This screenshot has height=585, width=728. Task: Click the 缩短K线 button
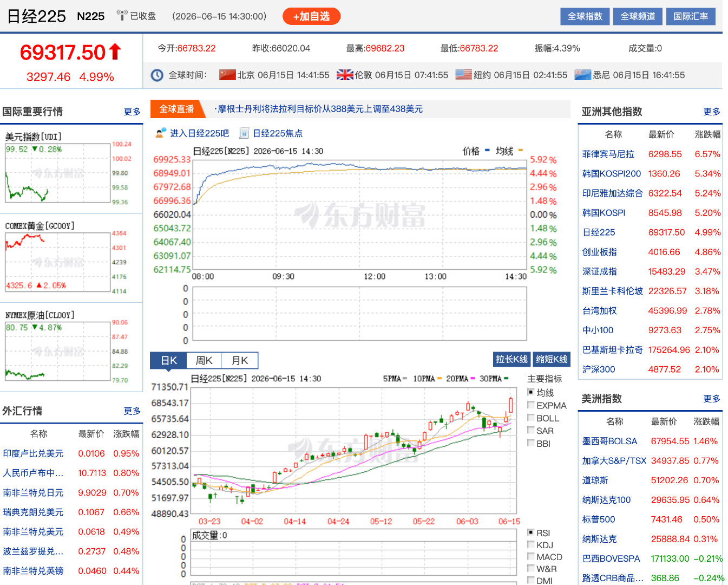tap(552, 359)
